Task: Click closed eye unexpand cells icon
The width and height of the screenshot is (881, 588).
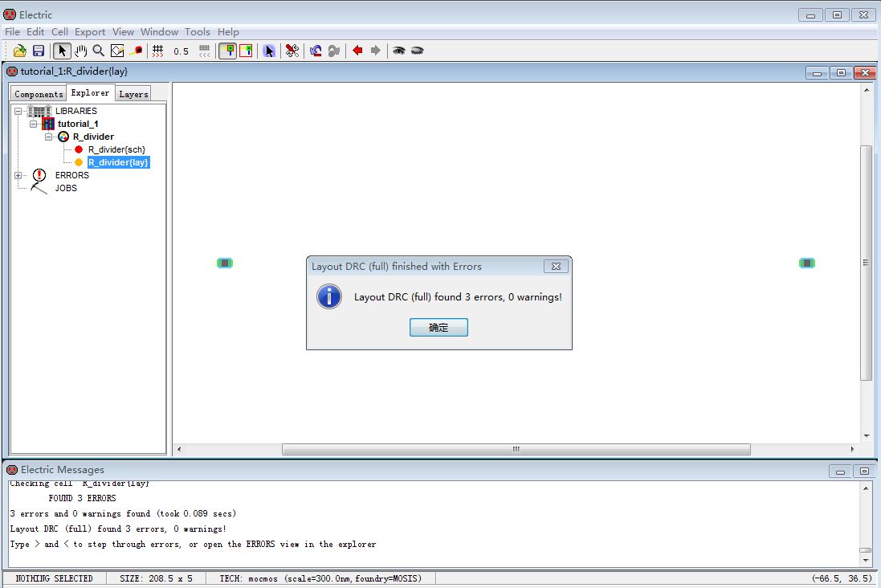Action: click(x=417, y=51)
